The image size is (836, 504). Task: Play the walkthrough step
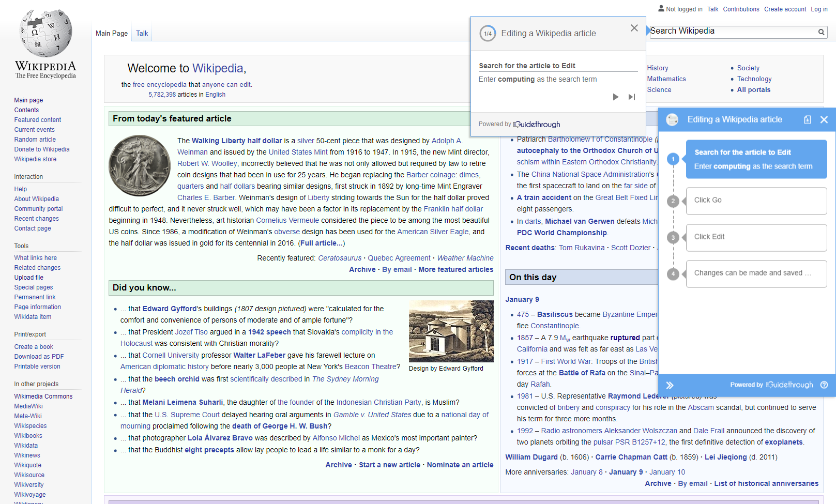click(616, 97)
